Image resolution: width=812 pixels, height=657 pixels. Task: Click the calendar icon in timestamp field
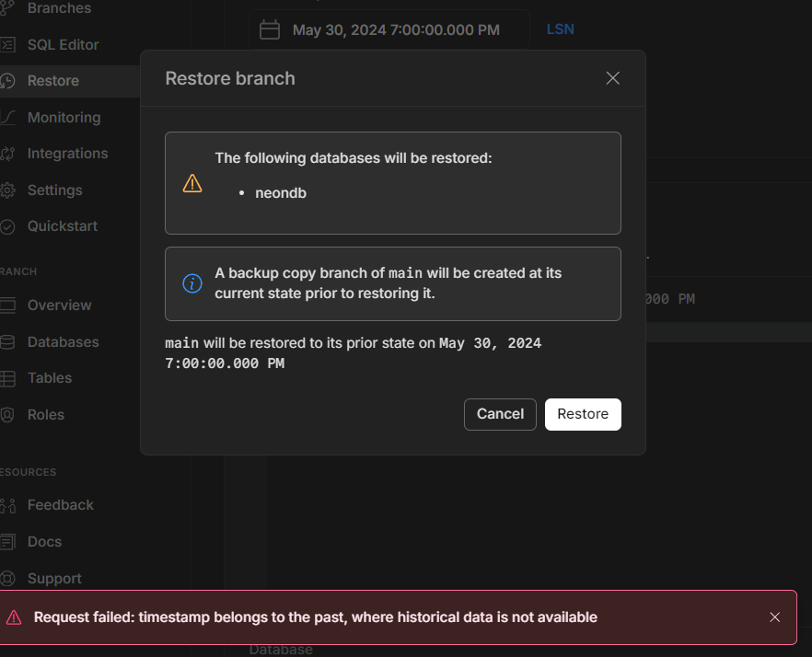pos(270,29)
